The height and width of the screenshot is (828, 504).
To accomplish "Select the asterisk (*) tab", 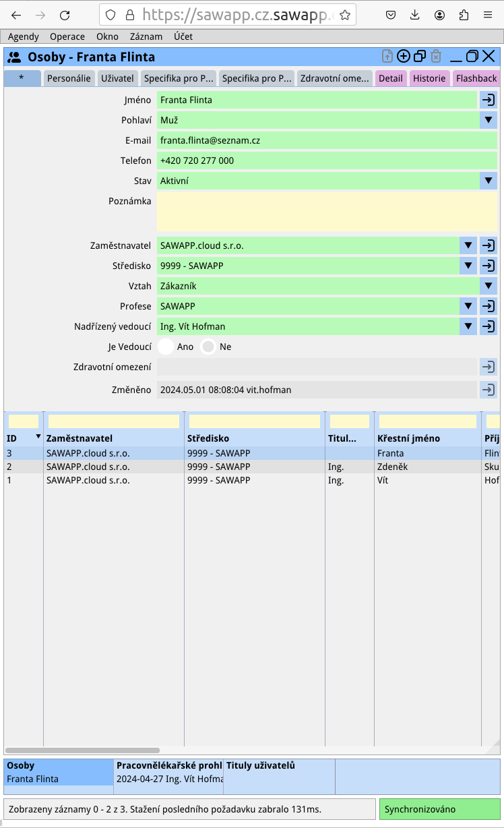I will [22, 78].
